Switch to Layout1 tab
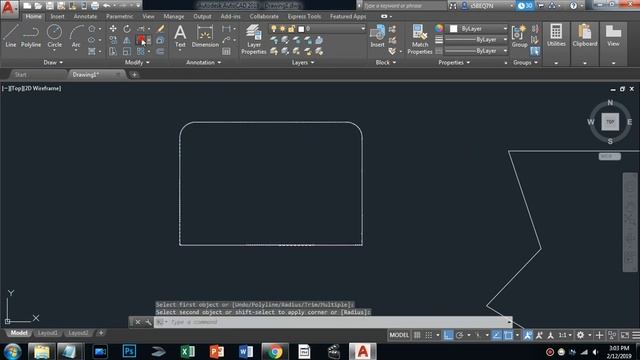The image size is (640, 360). (x=47, y=333)
